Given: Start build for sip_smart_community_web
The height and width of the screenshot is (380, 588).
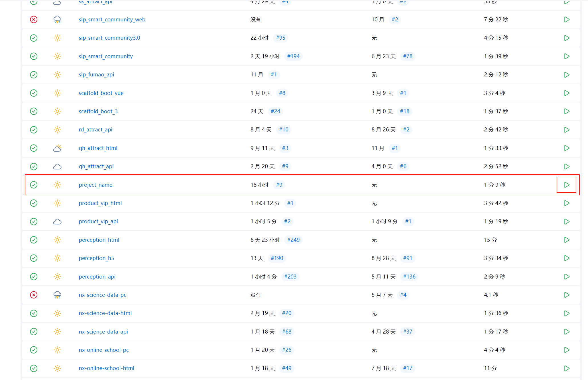Looking at the screenshot, I should coord(567,19).
